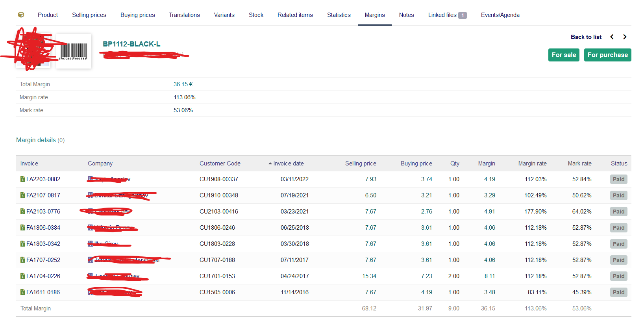The image size is (644, 325).
Task: Click the invoice icon beside FA2203-0882
Action: click(22, 179)
